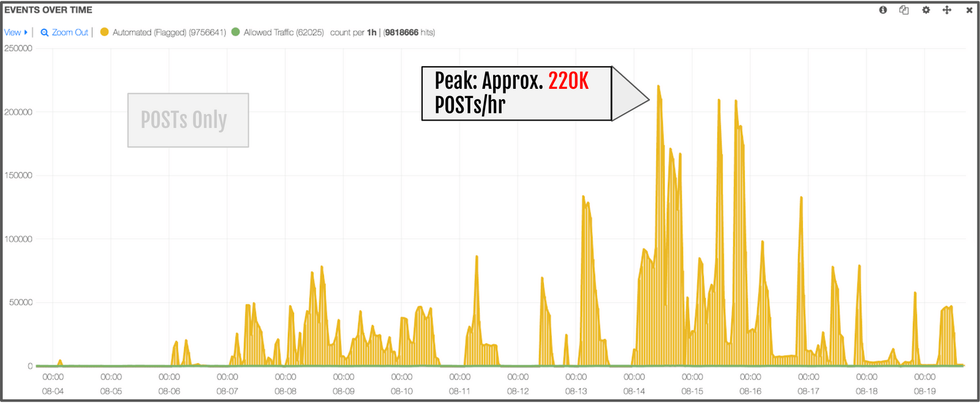980x403 pixels.
Task: Open the panel info icon
Action: click(x=883, y=10)
